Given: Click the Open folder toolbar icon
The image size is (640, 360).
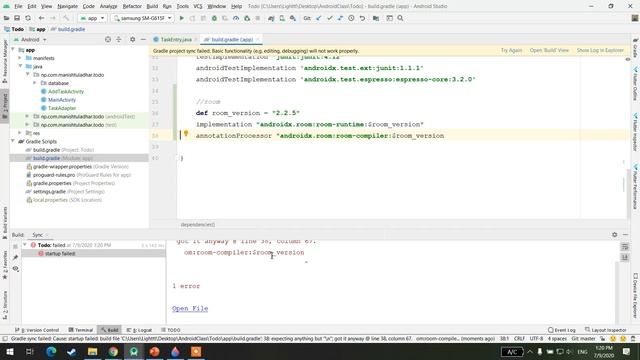Looking at the screenshot, I should pos(6,18).
